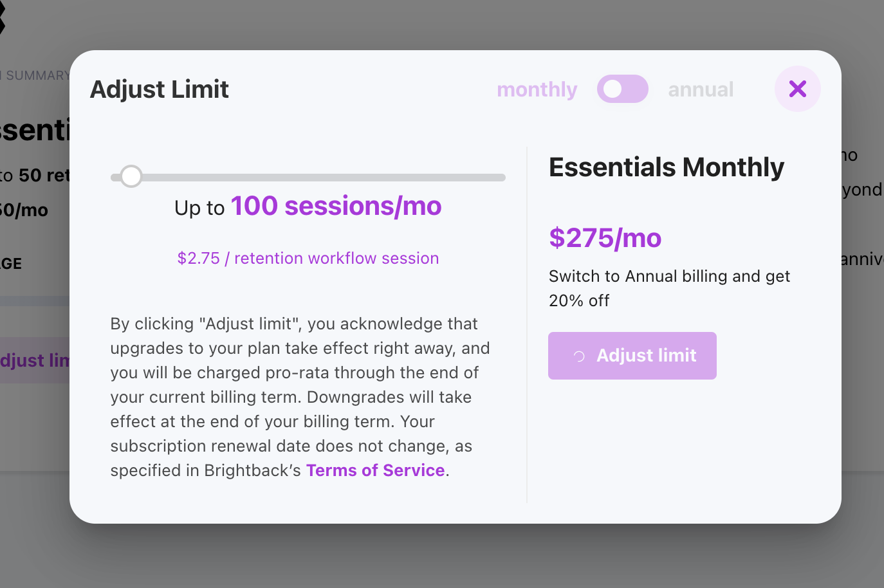The width and height of the screenshot is (884, 588).
Task: Toggle the monthly/annual billing switch
Action: pyautogui.click(x=622, y=89)
